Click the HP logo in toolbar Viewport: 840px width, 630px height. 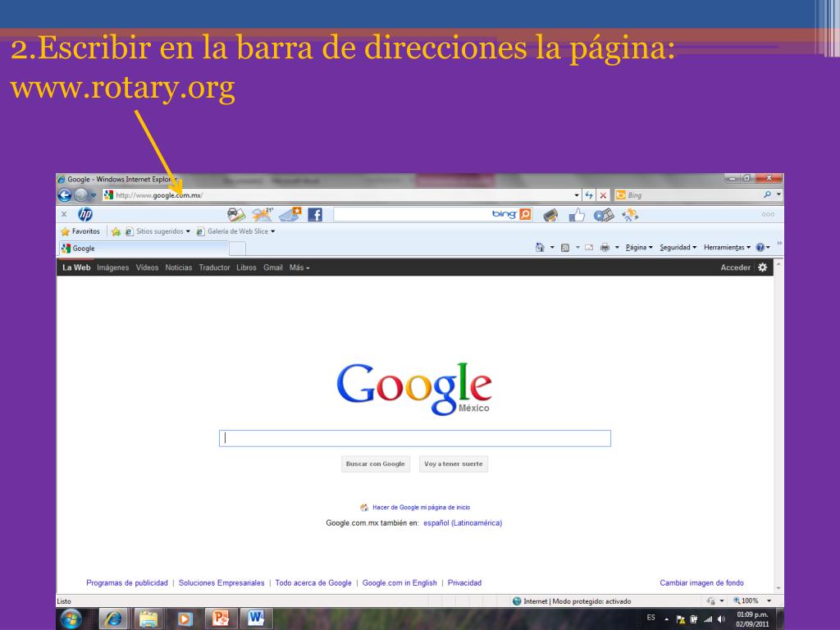(x=85, y=214)
